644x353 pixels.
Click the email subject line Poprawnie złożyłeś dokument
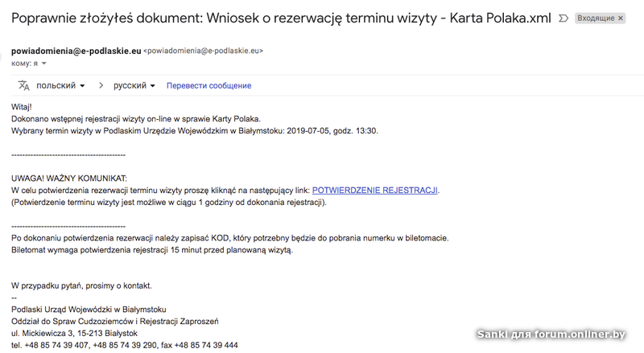(281, 18)
